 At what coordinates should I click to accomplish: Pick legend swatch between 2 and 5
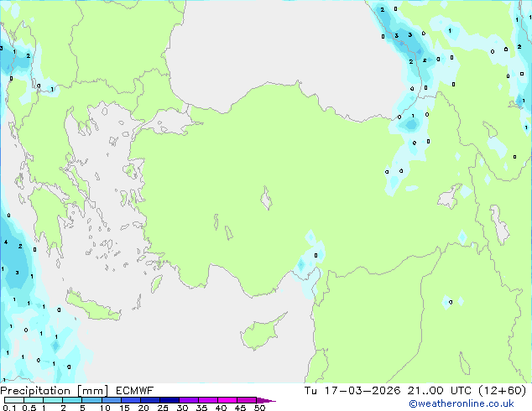(72, 400)
